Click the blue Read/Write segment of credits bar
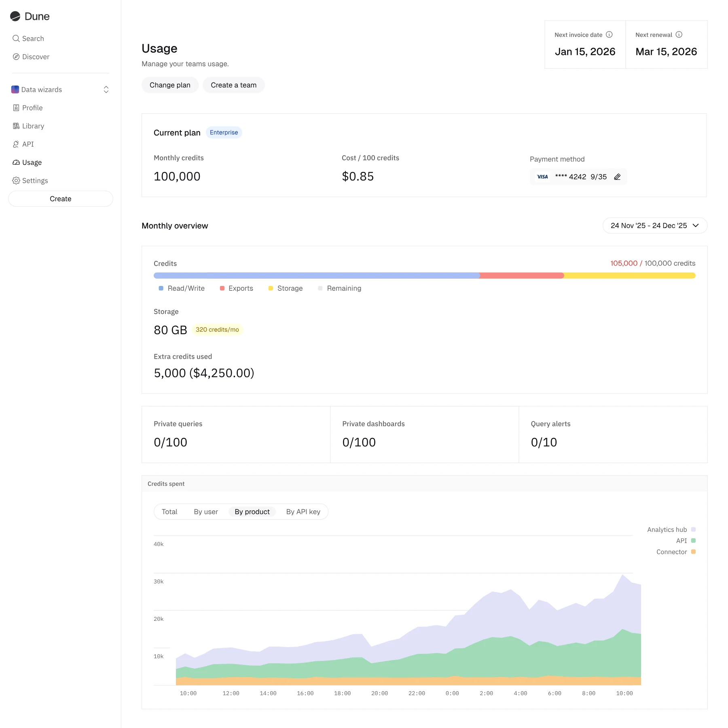 tap(317, 275)
